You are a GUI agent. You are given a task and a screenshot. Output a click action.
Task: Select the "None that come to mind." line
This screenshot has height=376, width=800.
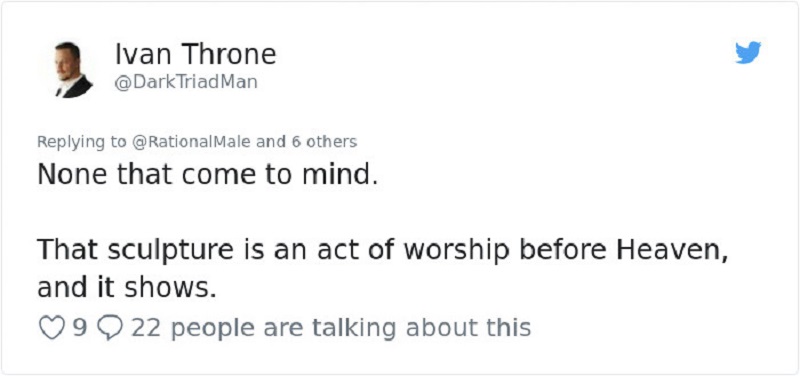tap(208, 175)
